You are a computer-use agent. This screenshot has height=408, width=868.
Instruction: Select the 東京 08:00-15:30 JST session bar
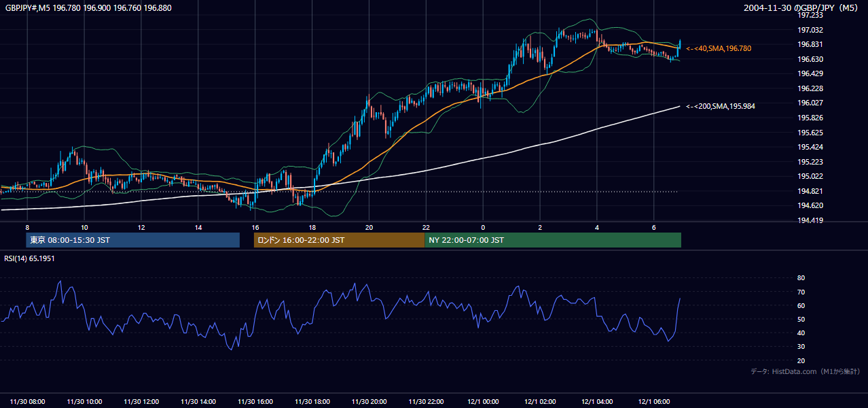point(133,240)
